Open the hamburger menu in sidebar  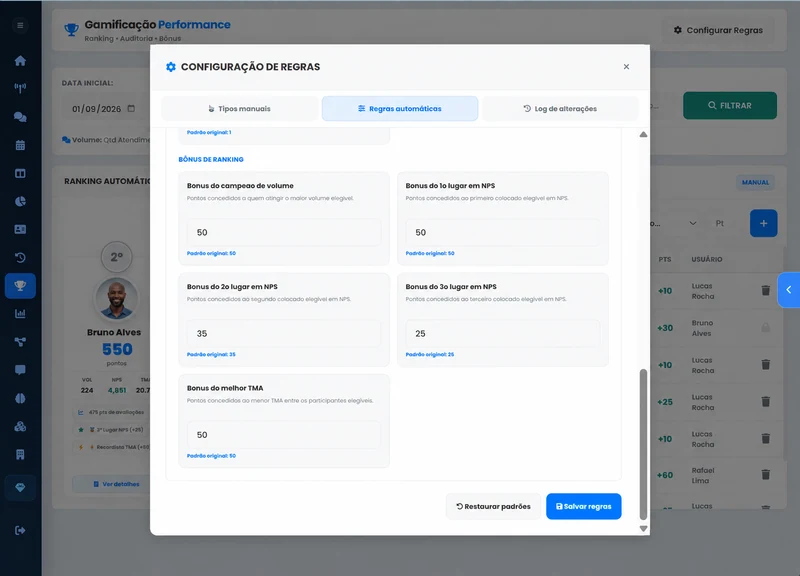[x=20, y=26]
